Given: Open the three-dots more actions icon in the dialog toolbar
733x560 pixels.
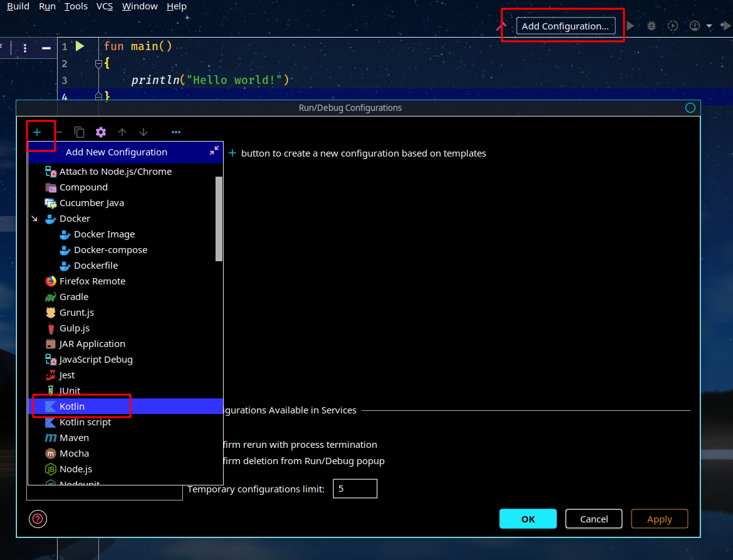Looking at the screenshot, I should [x=176, y=132].
